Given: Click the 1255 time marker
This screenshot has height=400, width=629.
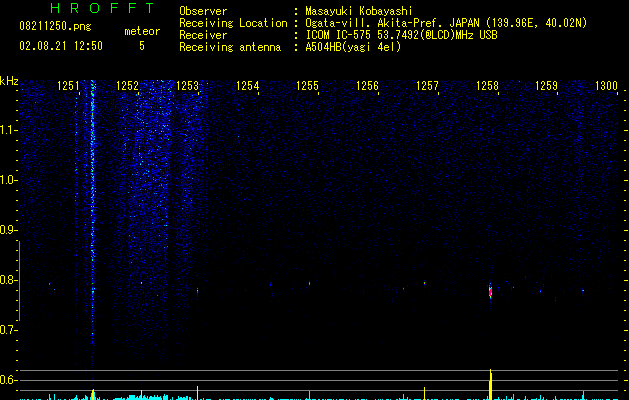Looking at the screenshot, I should pyautogui.click(x=307, y=86).
